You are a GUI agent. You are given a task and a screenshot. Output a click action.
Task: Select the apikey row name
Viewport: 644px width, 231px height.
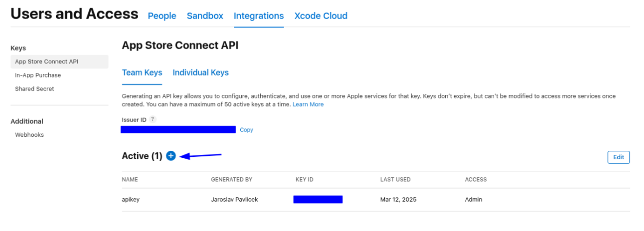click(131, 199)
